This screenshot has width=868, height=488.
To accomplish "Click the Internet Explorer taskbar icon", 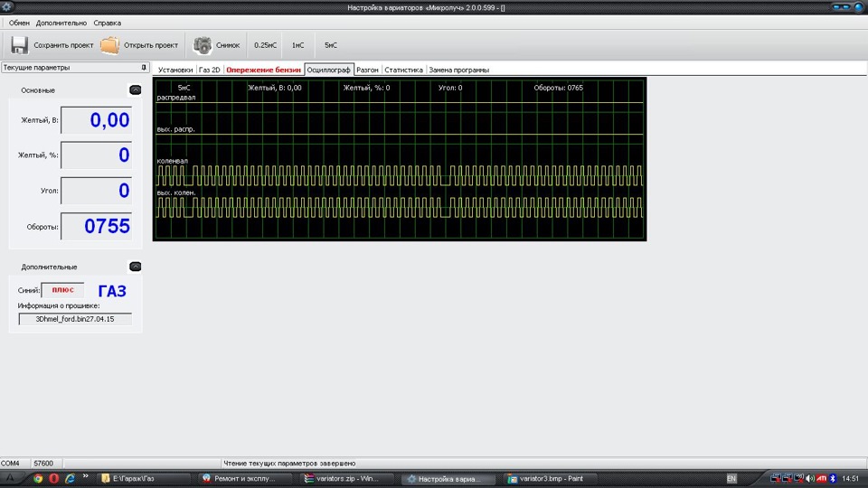I will click(70, 479).
